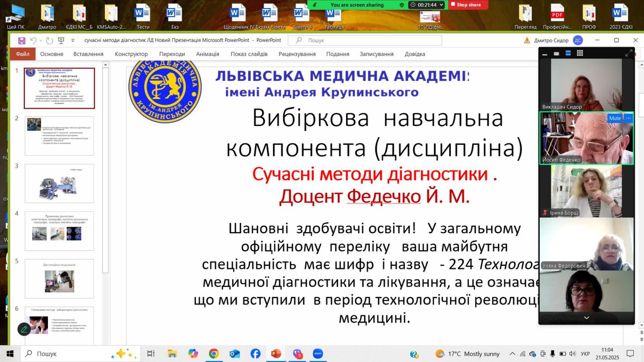Select the 2023 ЄДКІ Word document icon
Image resolution: width=644 pixels, height=362 pixels.
(621, 17)
